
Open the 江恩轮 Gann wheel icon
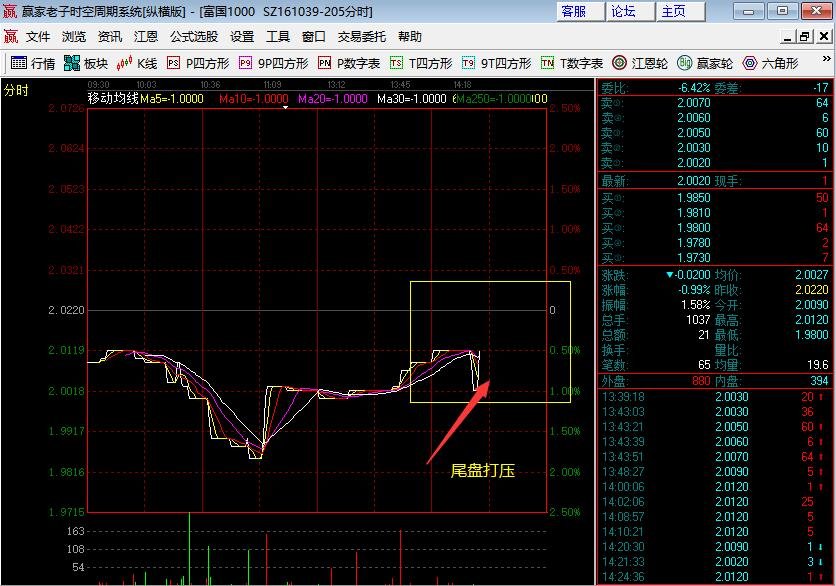pyautogui.click(x=620, y=63)
